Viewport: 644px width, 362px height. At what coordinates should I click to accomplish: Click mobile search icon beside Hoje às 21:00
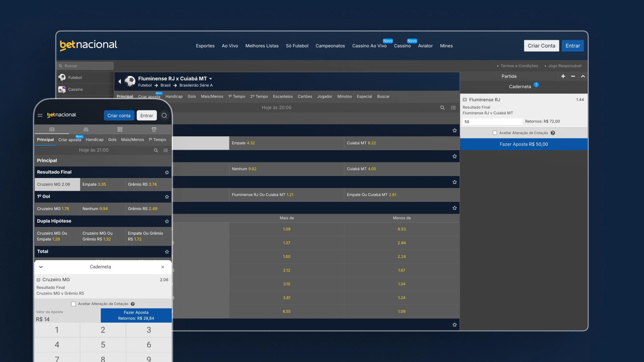[156, 150]
